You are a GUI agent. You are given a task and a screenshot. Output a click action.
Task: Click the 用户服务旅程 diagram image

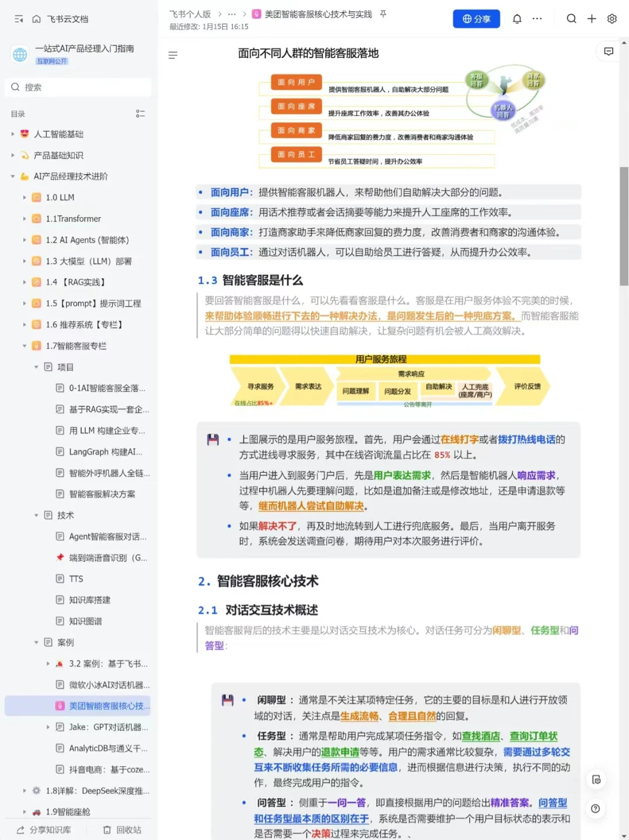pyautogui.click(x=388, y=381)
